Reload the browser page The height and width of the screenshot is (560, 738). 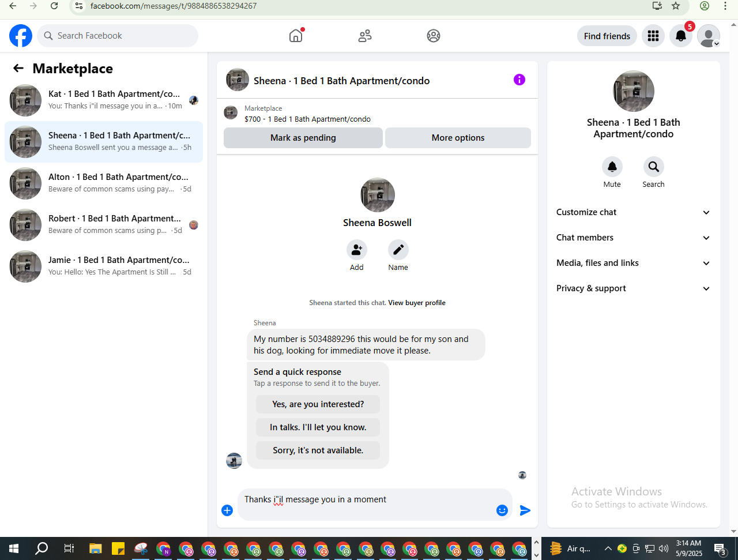[x=54, y=6]
